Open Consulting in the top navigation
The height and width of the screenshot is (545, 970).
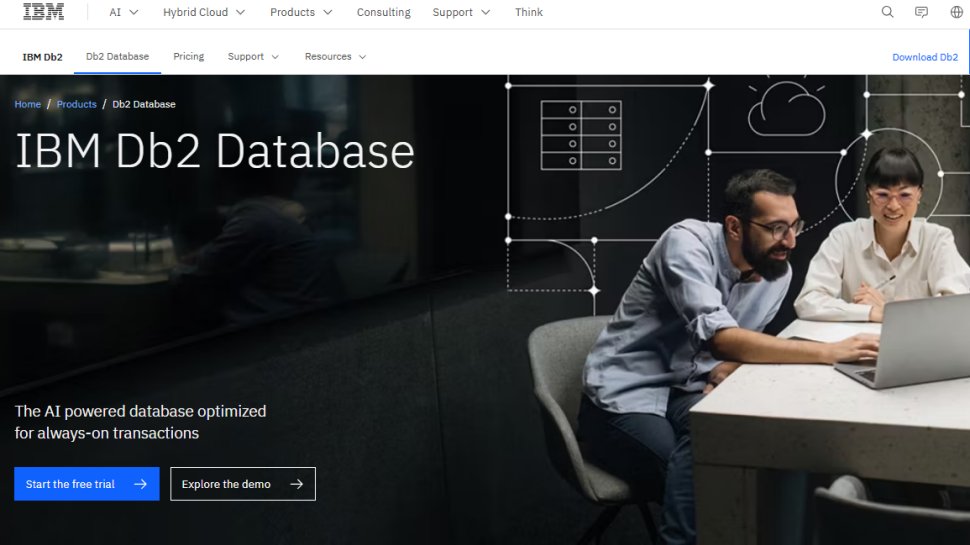pos(384,12)
